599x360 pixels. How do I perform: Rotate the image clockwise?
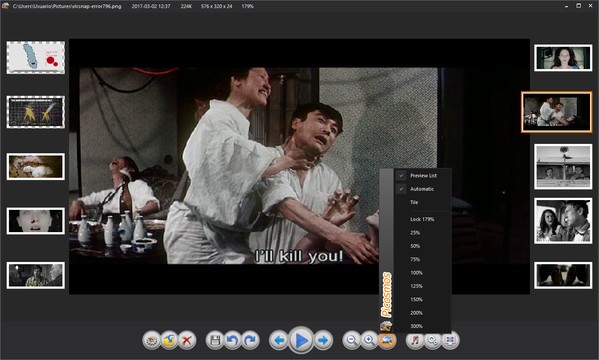pos(250,340)
